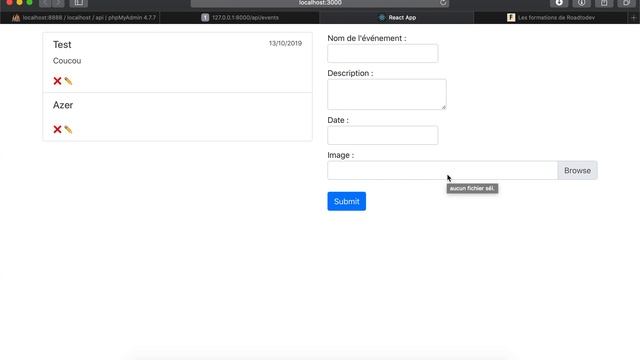Click the Test event title
The width and height of the screenshot is (640, 360).
click(62, 44)
